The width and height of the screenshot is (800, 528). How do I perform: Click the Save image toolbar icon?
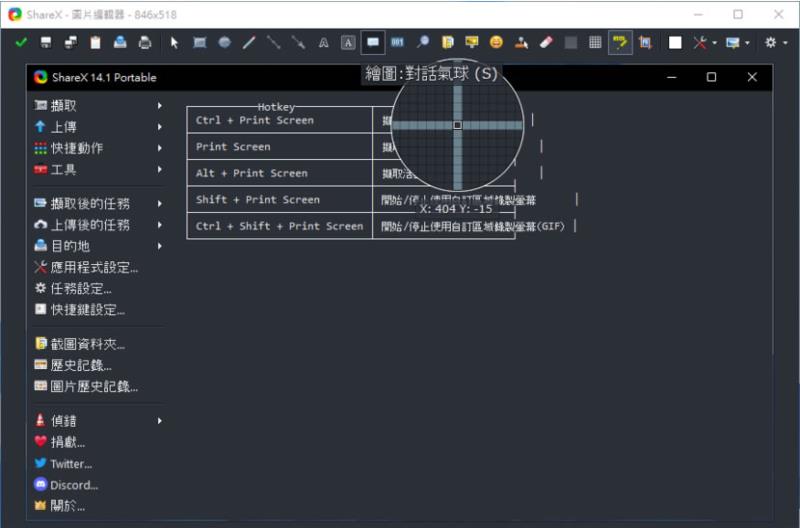[x=46, y=42]
